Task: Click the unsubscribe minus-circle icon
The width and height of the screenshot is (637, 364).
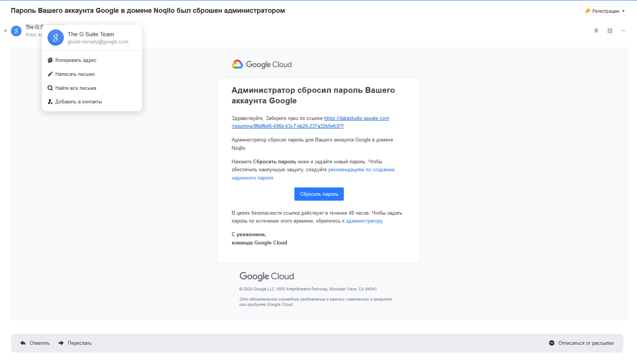Action: (552, 343)
